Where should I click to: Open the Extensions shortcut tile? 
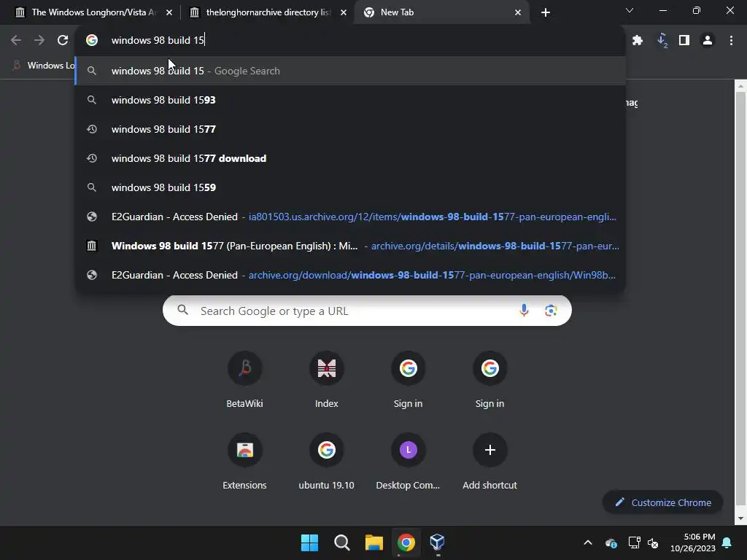pos(244,462)
